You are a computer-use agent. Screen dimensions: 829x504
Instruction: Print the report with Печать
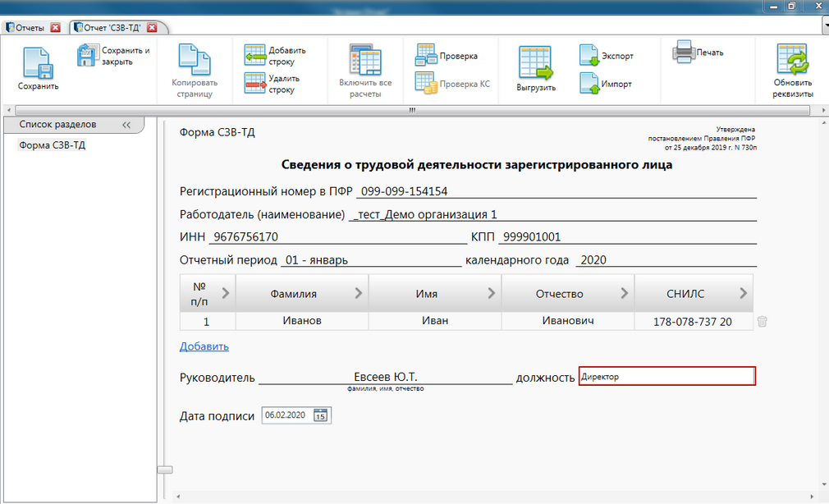[698, 52]
